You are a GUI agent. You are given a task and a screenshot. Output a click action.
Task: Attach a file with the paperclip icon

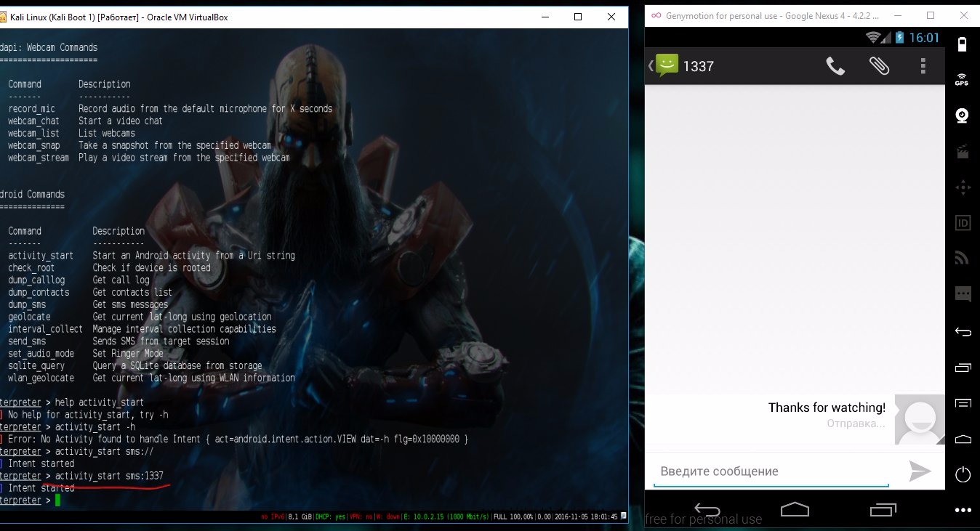(879, 66)
